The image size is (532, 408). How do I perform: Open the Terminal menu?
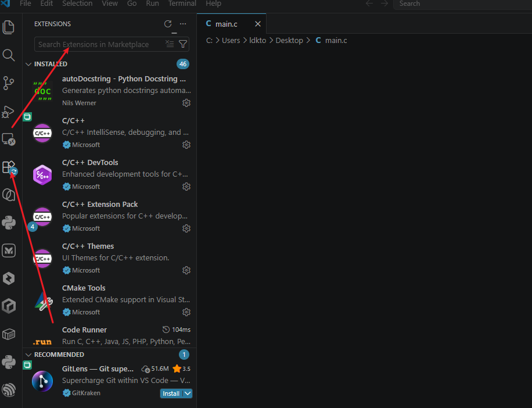click(x=182, y=3)
